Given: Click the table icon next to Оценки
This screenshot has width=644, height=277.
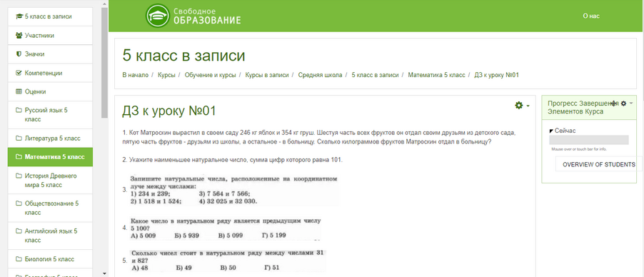Looking at the screenshot, I should 19,91.
